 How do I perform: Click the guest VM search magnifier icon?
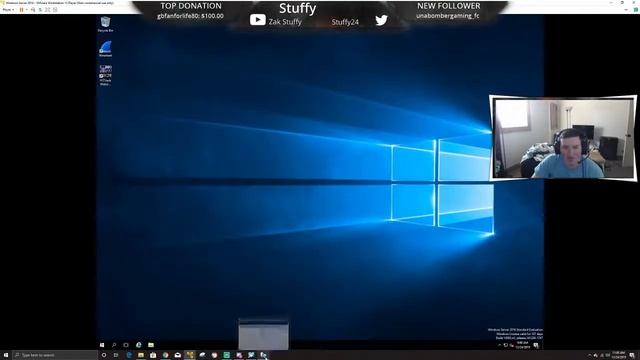pos(114,345)
